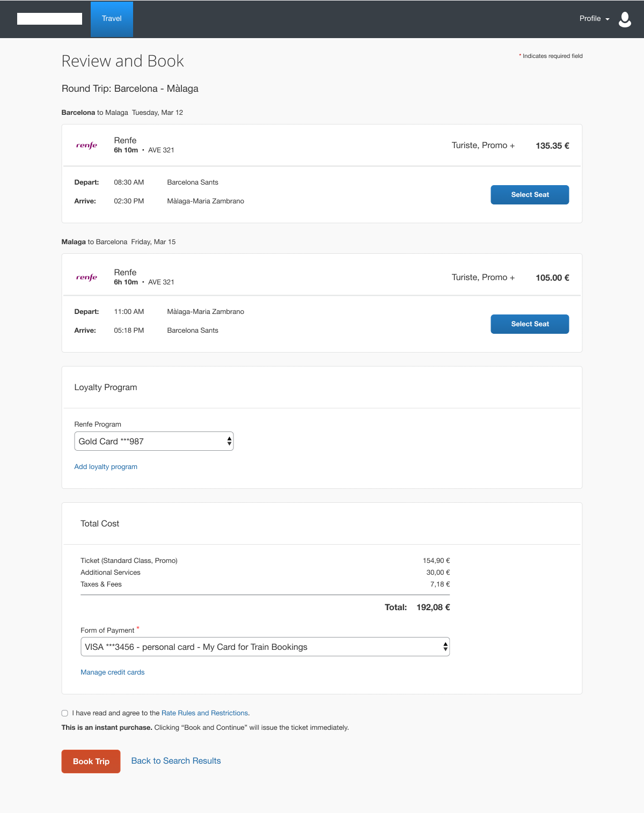The image size is (644, 813).
Task: Click the Renfe Program label
Action: point(98,424)
